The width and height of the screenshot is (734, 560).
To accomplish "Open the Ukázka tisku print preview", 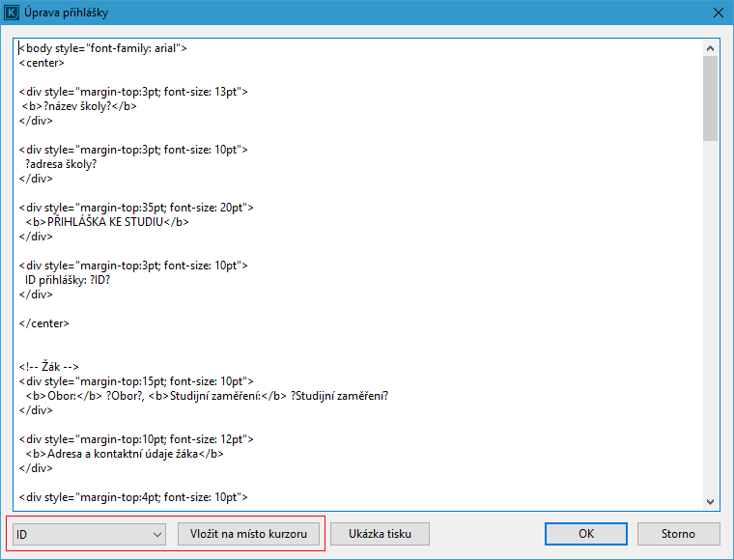I will coord(378,534).
